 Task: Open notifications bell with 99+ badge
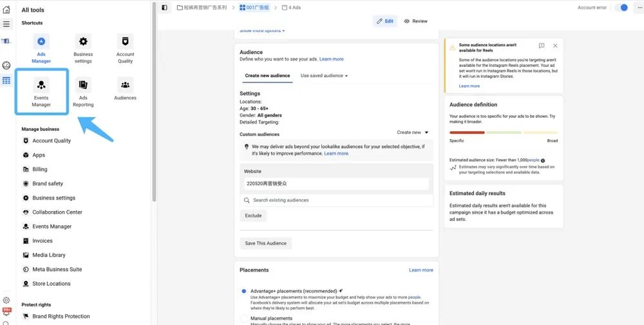pos(6,312)
